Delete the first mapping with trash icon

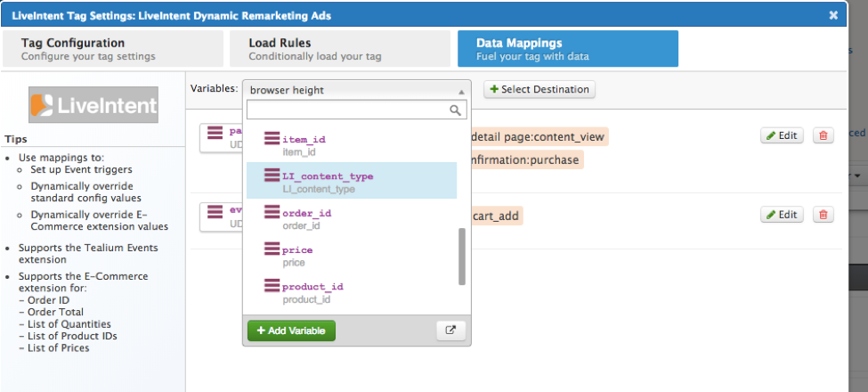click(x=823, y=135)
